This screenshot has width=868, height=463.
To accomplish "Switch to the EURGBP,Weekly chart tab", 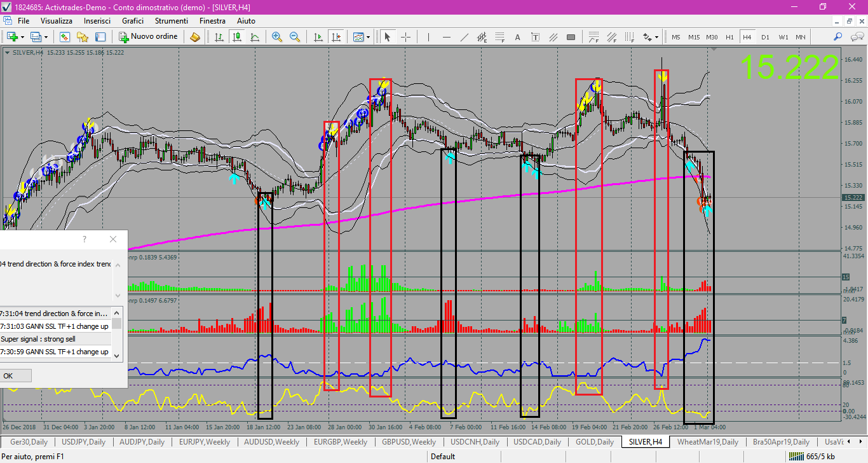I will point(341,442).
